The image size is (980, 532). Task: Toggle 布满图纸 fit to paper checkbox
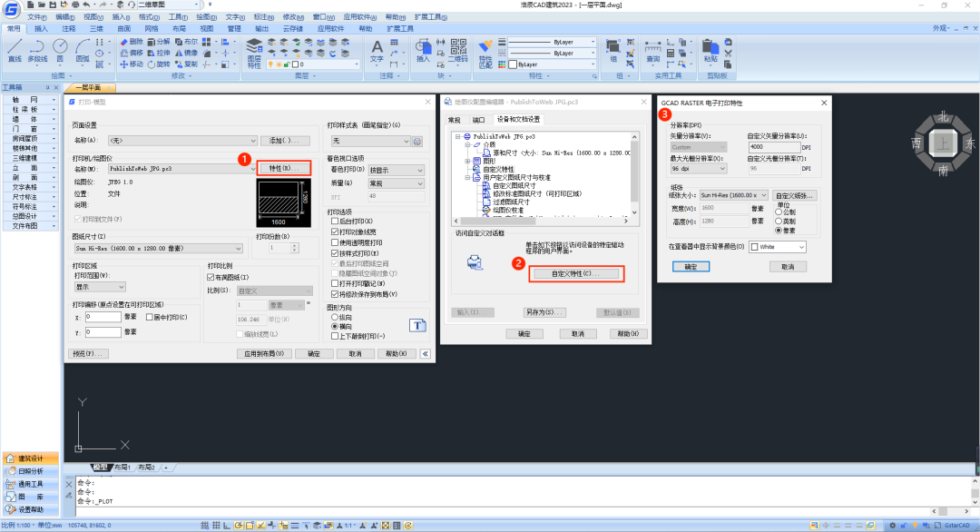[x=211, y=277]
